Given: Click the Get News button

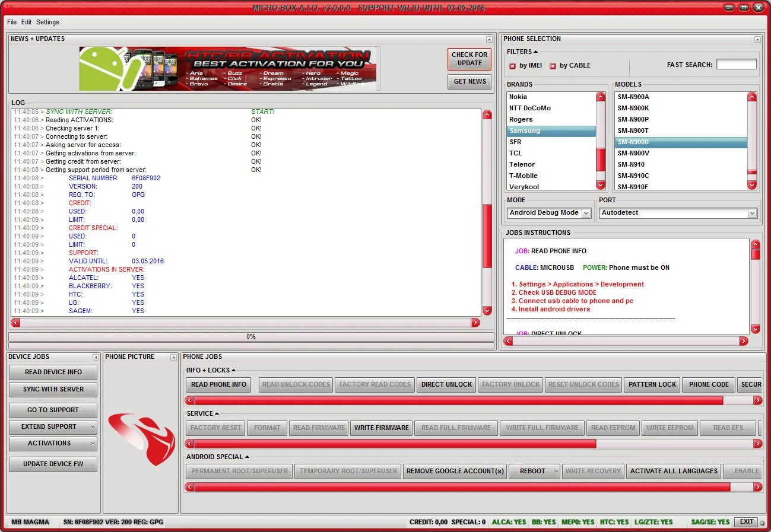Looking at the screenshot, I should click(469, 82).
